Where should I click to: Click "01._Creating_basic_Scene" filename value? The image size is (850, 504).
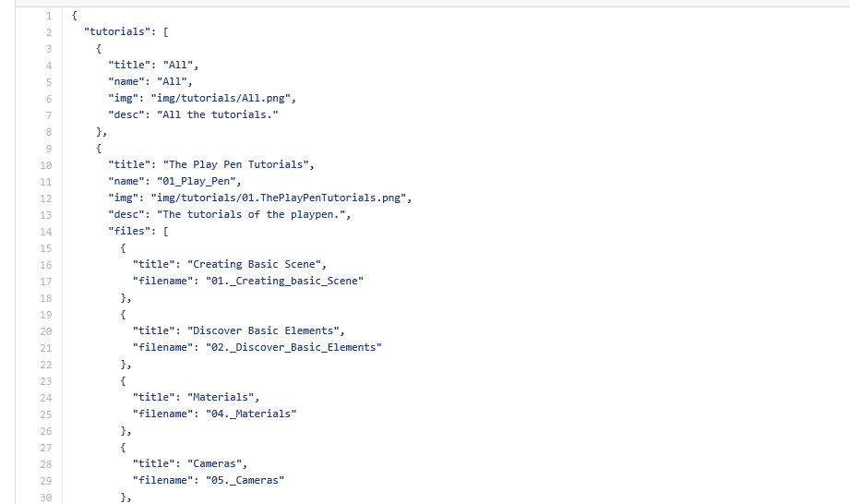(x=284, y=281)
